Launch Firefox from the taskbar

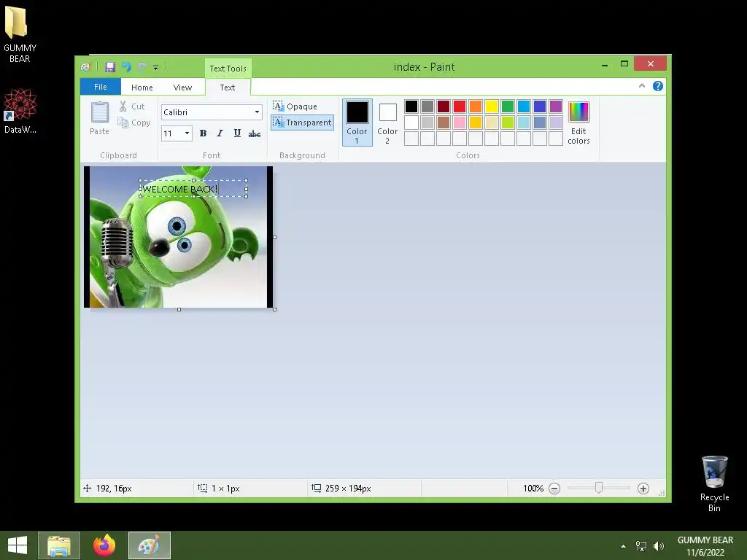(x=104, y=545)
